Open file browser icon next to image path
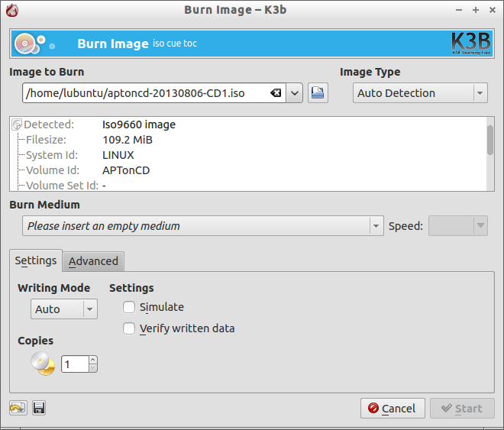Viewport: 504px width, 430px height. 318,93
